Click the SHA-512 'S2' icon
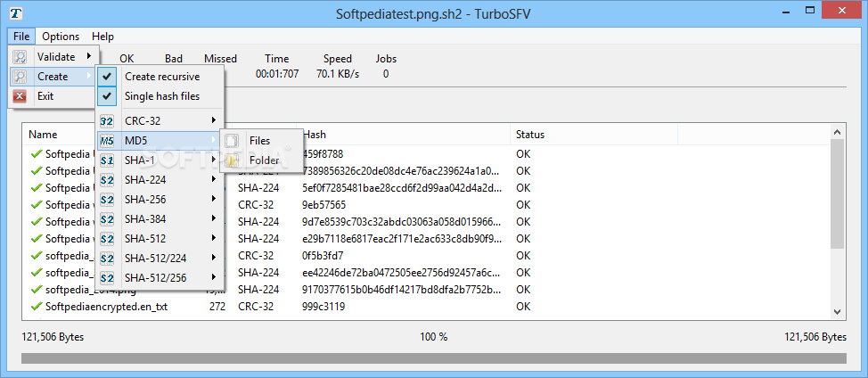This screenshot has height=378, width=868. pyautogui.click(x=108, y=239)
